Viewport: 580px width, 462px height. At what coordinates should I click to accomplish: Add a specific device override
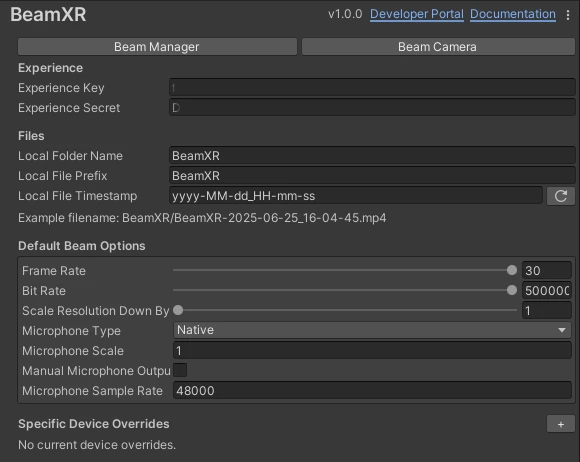pyautogui.click(x=561, y=424)
